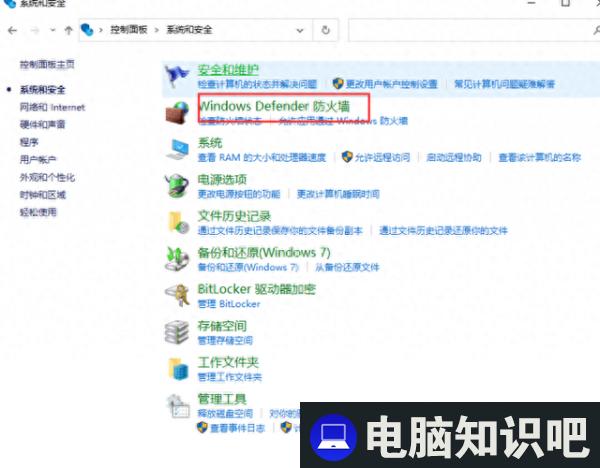Click 通过文件历史记录还原你的文件
The height and width of the screenshot is (468, 600).
[443, 230]
